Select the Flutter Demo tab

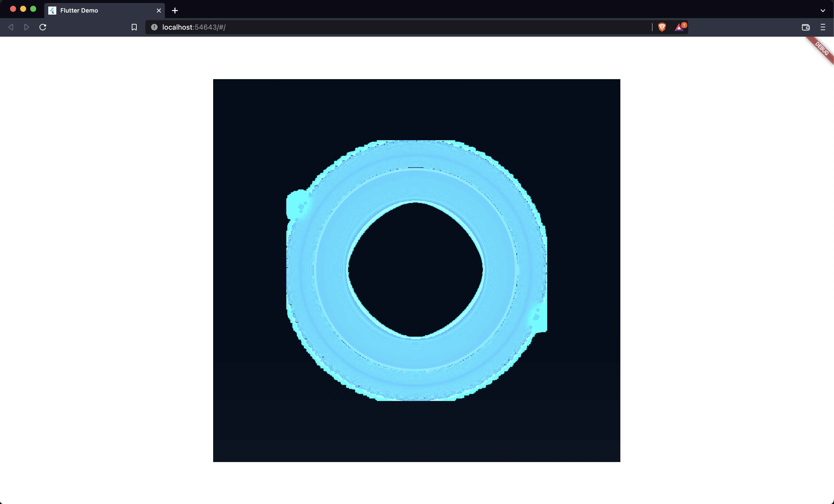[x=105, y=11]
